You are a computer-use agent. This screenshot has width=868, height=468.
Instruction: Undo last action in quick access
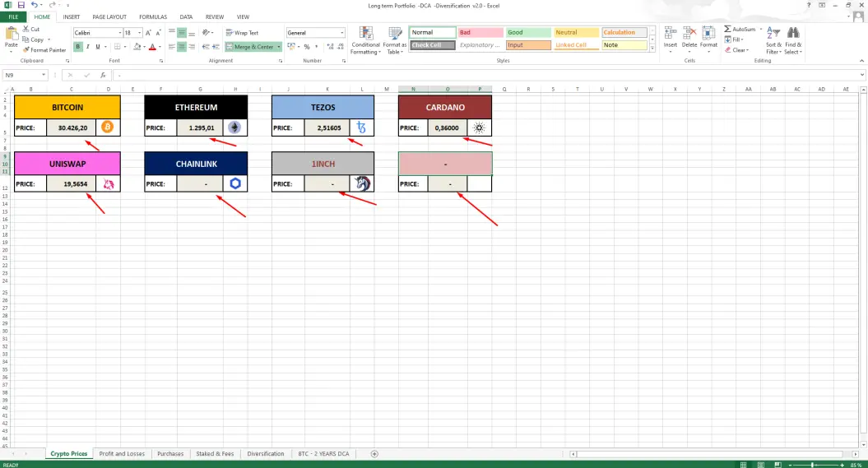pos(35,5)
